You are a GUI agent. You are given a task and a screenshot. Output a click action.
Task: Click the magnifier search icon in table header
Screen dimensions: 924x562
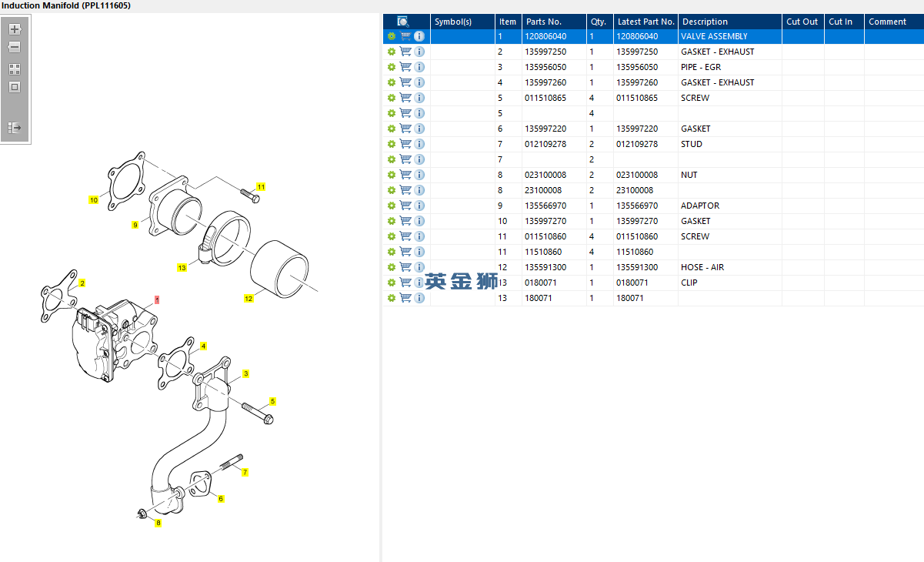(x=403, y=22)
